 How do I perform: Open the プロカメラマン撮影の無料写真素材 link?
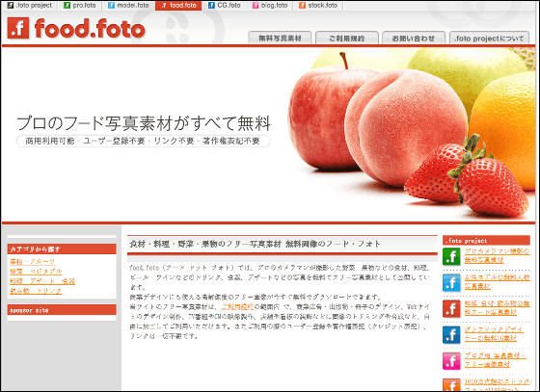point(498,256)
